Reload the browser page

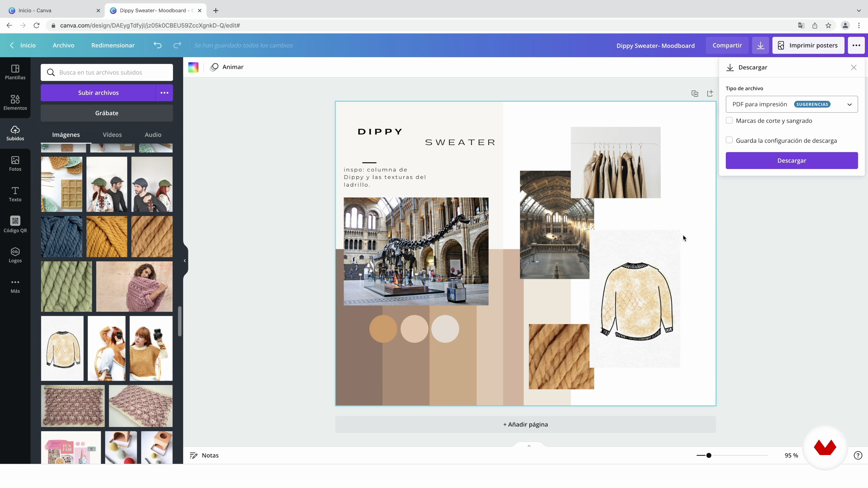(x=37, y=26)
